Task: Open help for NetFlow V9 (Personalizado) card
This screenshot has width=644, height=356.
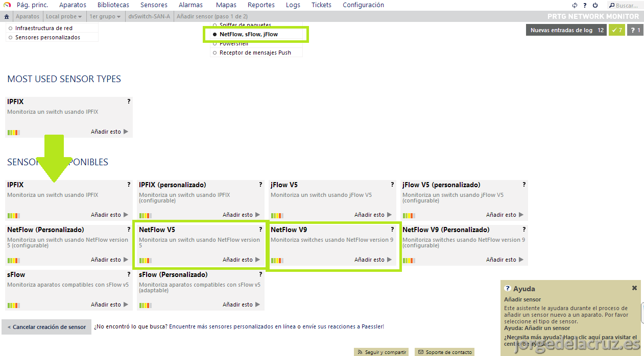Action: 524,230
